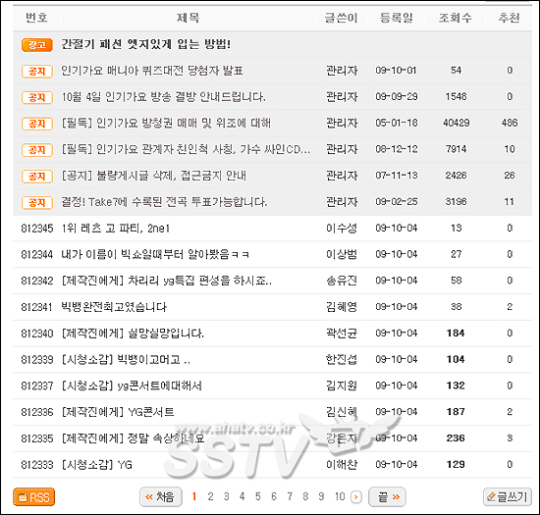The width and height of the screenshot is (540, 515).
Task: Open post [시청소감] 빅뱅이고머고
Action: click(x=126, y=360)
